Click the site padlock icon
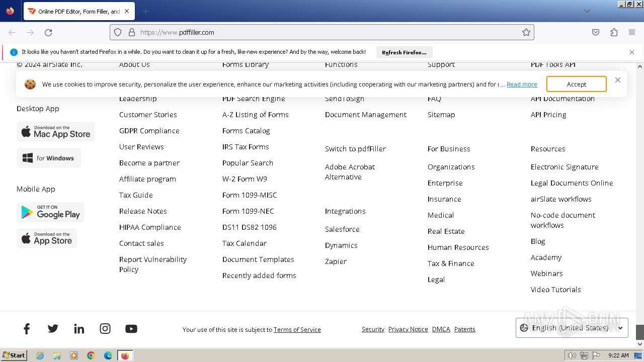The image size is (644, 362). [x=132, y=32]
